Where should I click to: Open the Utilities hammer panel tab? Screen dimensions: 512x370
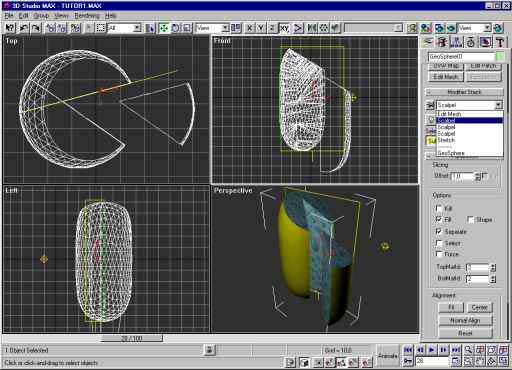tap(500, 42)
